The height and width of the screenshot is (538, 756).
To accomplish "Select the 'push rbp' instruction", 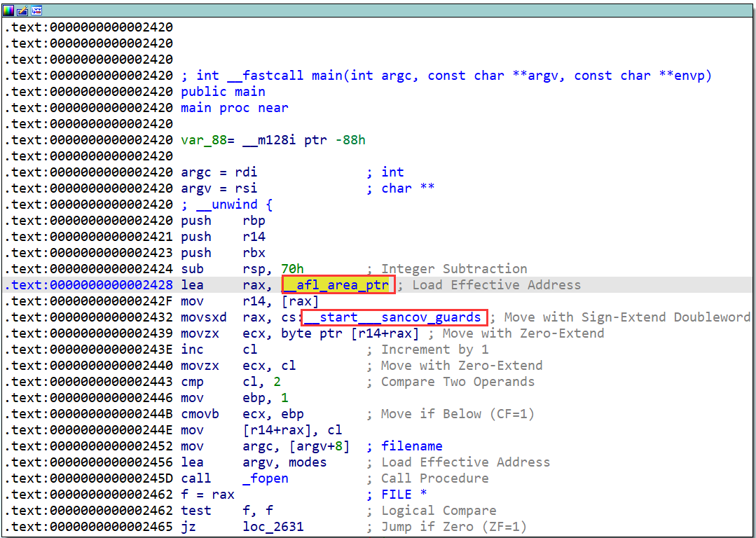I will pos(224,220).
